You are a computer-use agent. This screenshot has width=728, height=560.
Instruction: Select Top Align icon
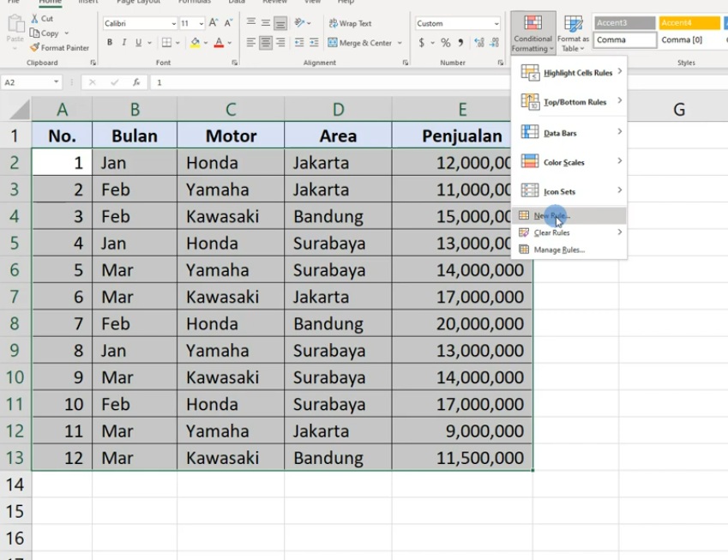pyautogui.click(x=250, y=22)
